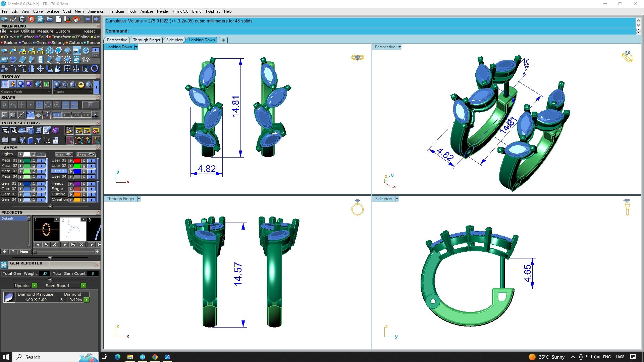Click the open folder icon in top toolbar
644x362 pixels.
point(49,19)
